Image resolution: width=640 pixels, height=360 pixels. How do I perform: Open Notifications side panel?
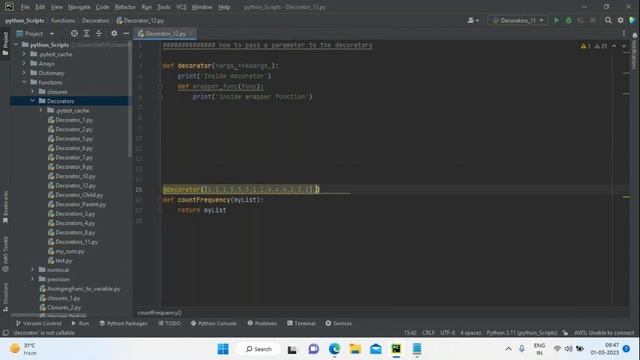[x=634, y=51]
